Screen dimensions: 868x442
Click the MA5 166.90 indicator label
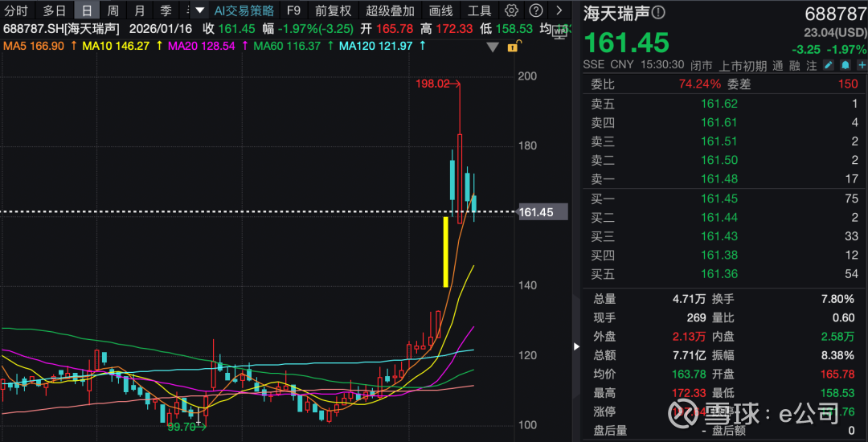point(35,47)
